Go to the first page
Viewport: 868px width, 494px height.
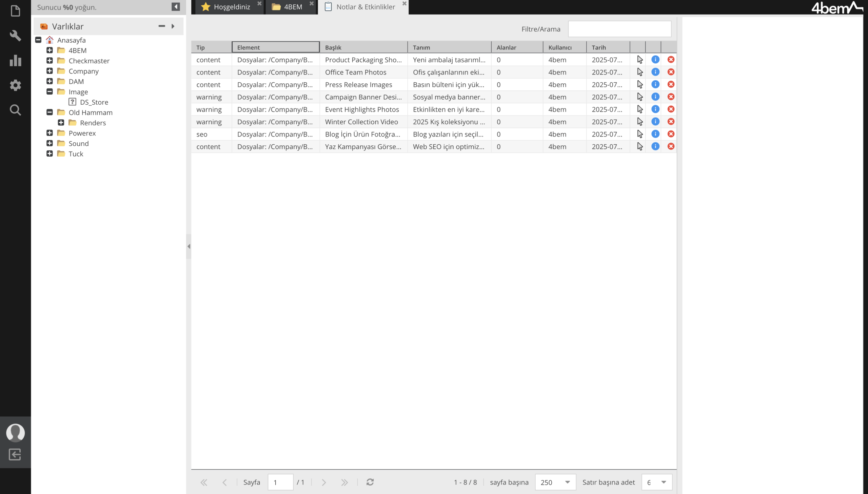tap(204, 482)
